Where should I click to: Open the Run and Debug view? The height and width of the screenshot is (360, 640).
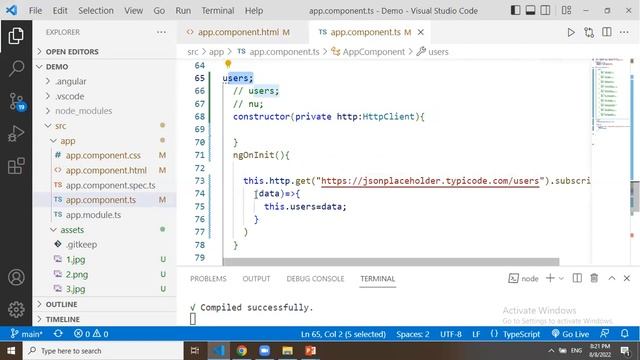tap(16, 134)
